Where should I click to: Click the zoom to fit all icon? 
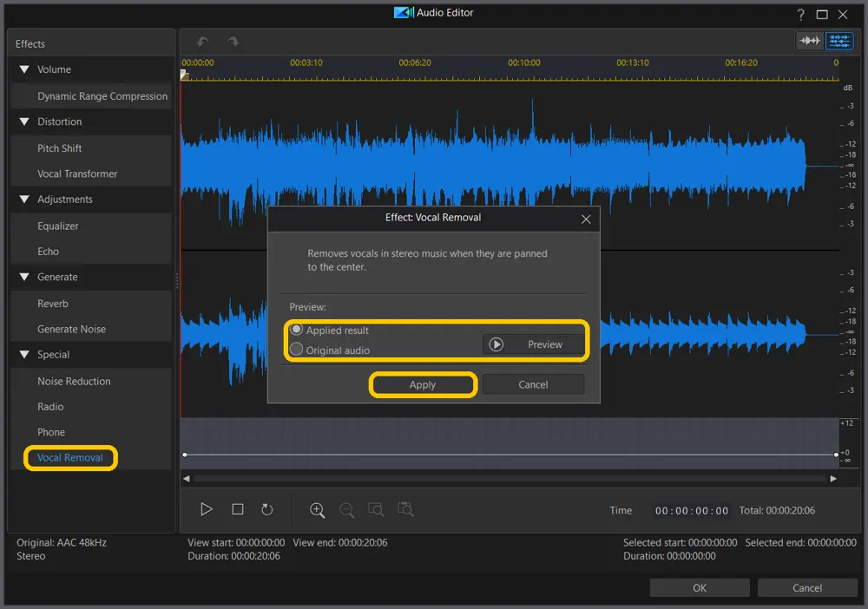click(405, 509)
